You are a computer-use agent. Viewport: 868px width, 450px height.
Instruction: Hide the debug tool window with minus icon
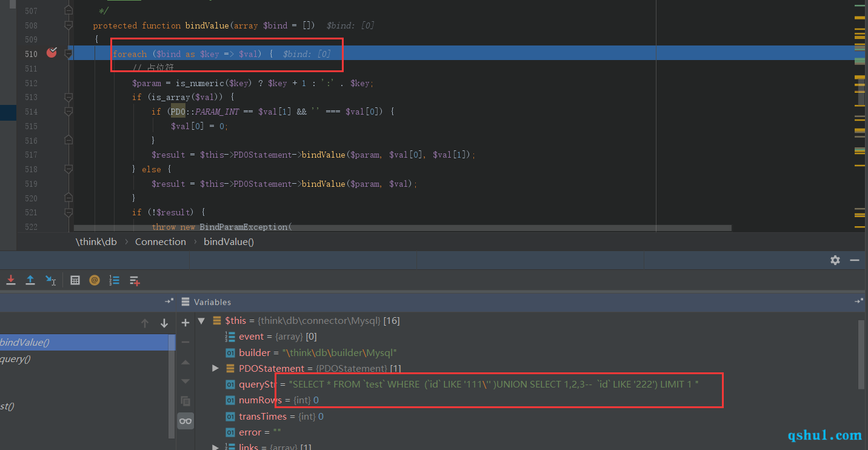pos(855,260)
